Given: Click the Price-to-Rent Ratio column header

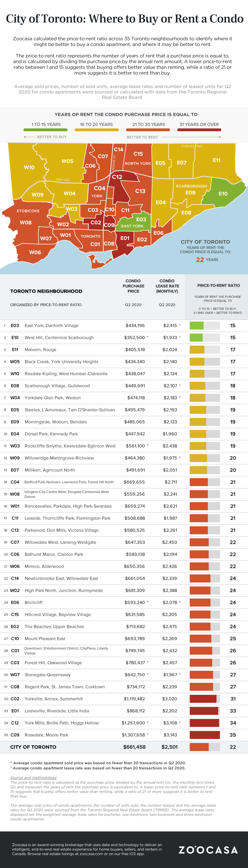Looking at the screenshot, I should 218,285.
